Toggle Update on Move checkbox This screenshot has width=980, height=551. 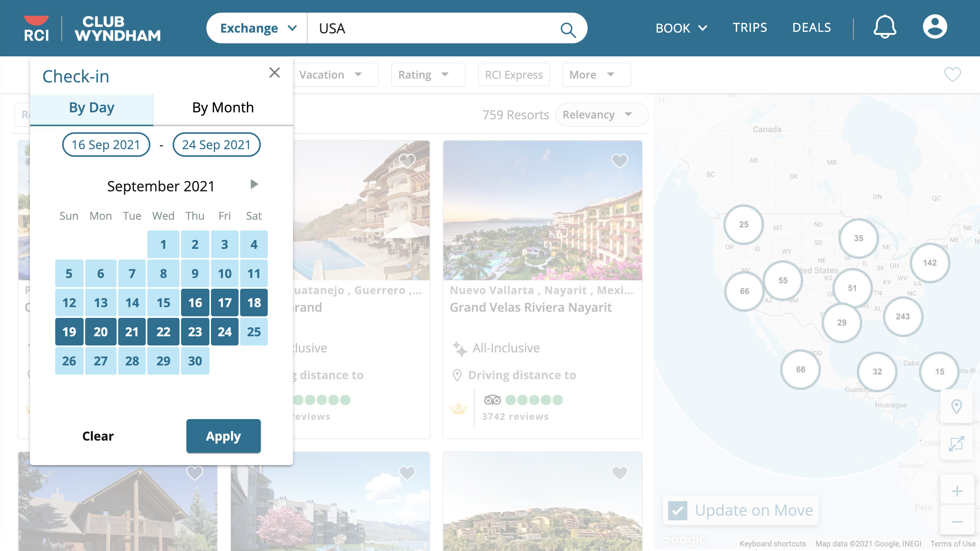pos(678,510)
